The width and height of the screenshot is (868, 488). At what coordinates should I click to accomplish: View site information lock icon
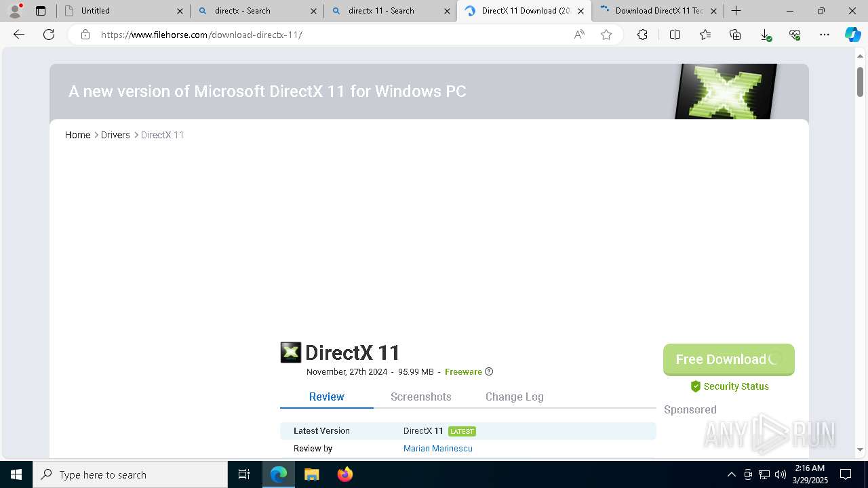85,35
